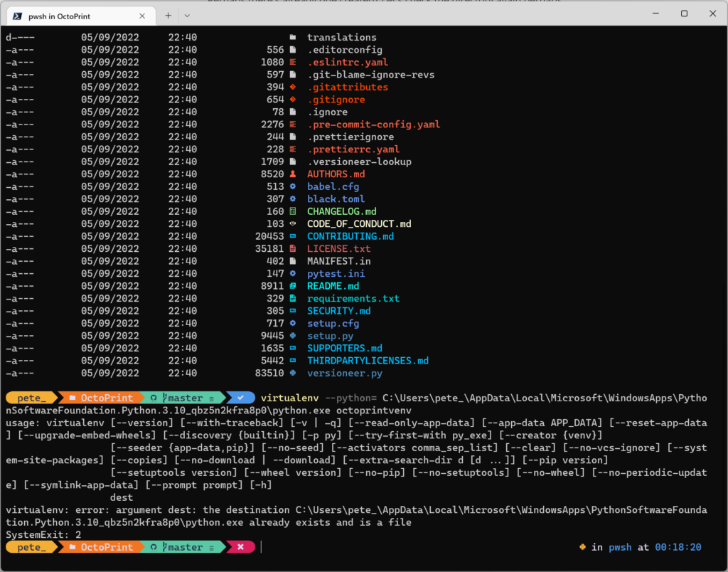Click the file name versioneer.py

click(x=345, y=373)
